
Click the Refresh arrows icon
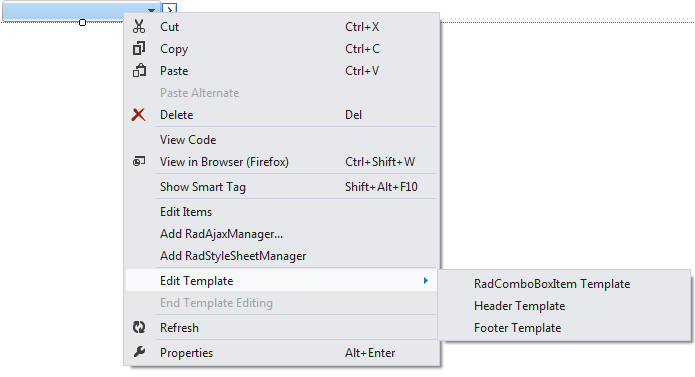pyautogui.click(x=139, y=327)
